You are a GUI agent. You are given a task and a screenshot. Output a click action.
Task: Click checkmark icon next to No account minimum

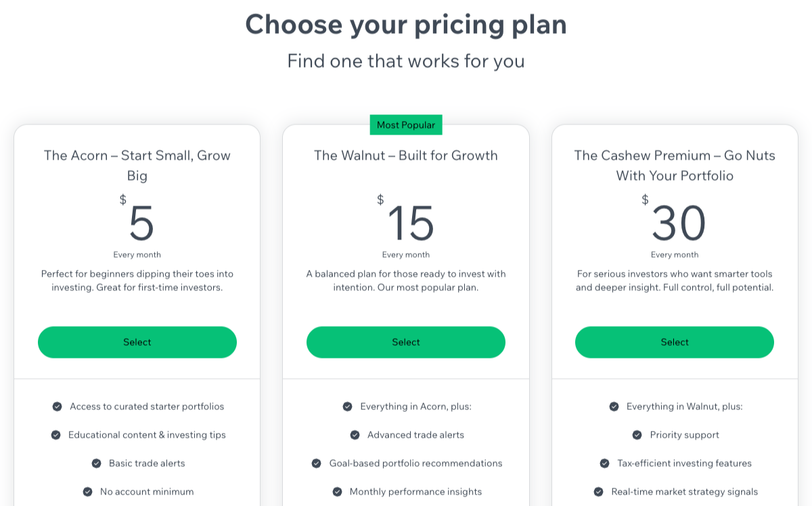pos(88,492)
